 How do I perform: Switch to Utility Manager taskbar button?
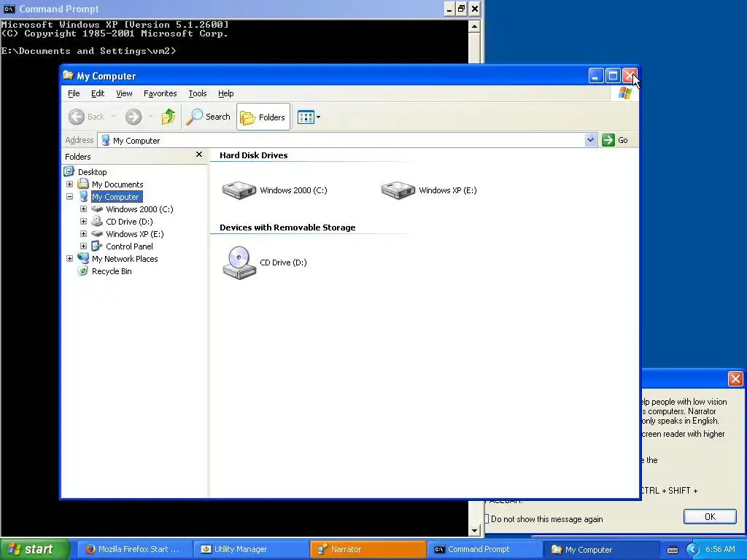[251, 549]
